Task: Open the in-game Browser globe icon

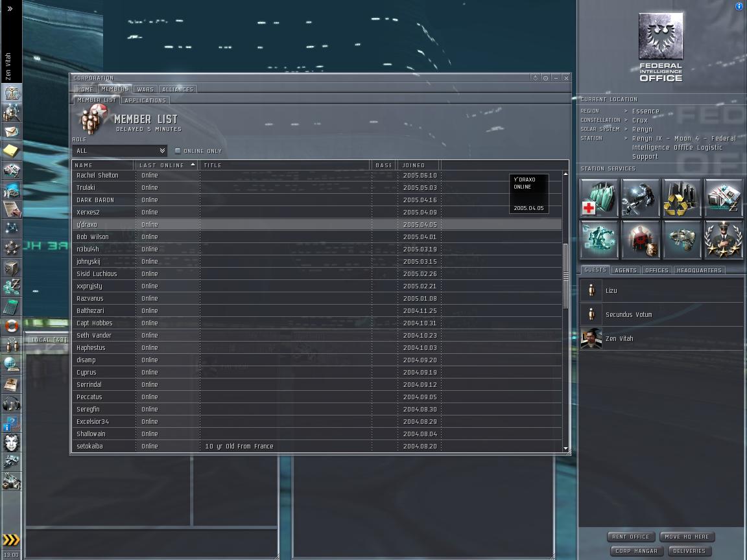Action: 12,365
